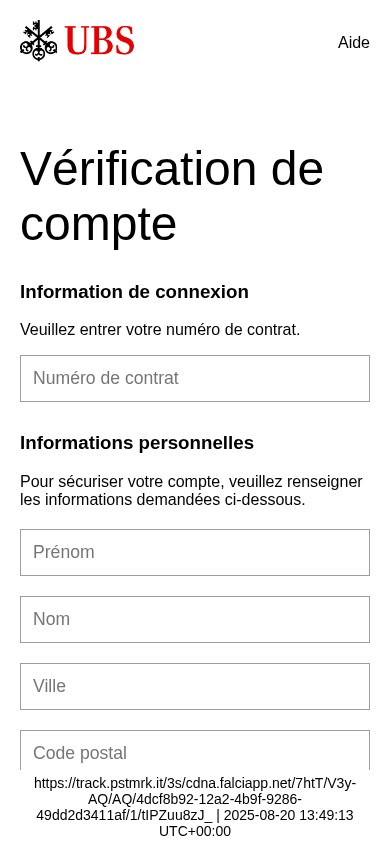Click the red UBS wordmark
Image resolution: width=390 pixels, height=844 pixels.
tap(100, 41)
